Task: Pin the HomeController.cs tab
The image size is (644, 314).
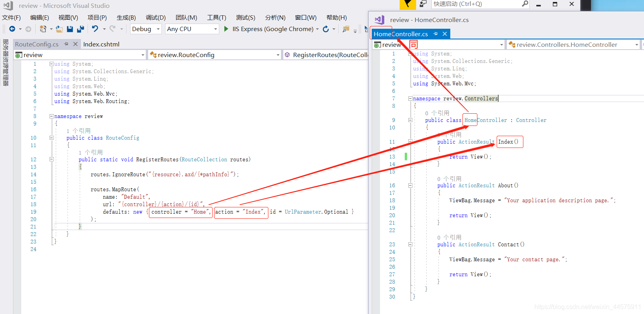Action: [x=435, y=34]
